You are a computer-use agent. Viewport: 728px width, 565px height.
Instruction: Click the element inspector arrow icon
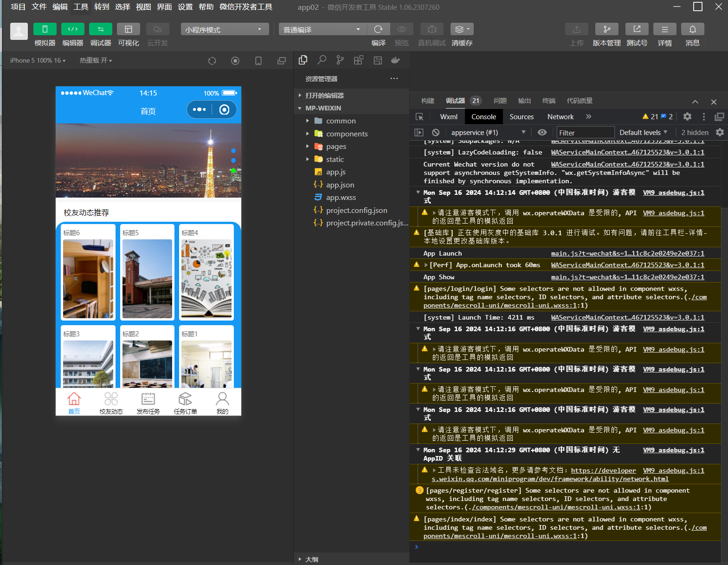pyautogui.click(x=419, y=117)
